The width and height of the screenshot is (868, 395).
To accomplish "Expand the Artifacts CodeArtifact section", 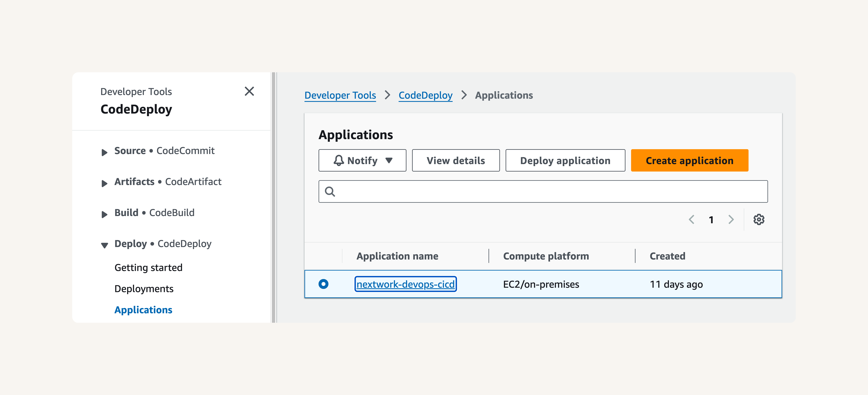I will click(x=104, y=183).
